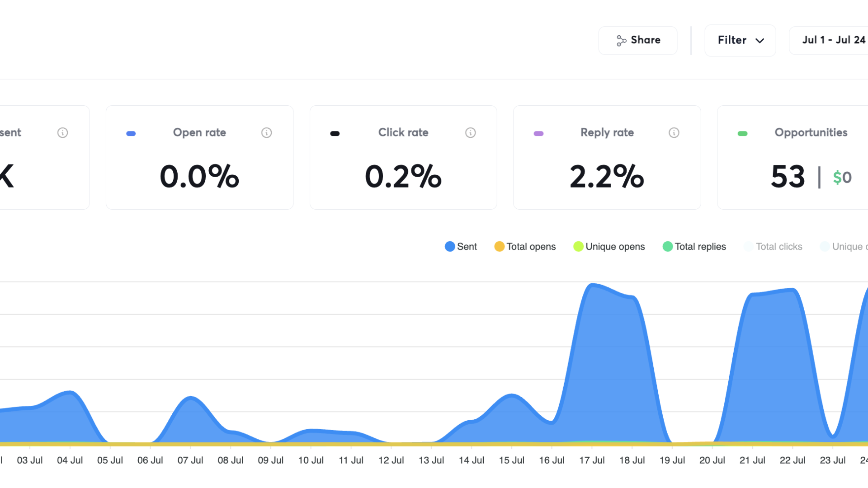Expand the Filter chevron arrow

[x=759, y=41]
